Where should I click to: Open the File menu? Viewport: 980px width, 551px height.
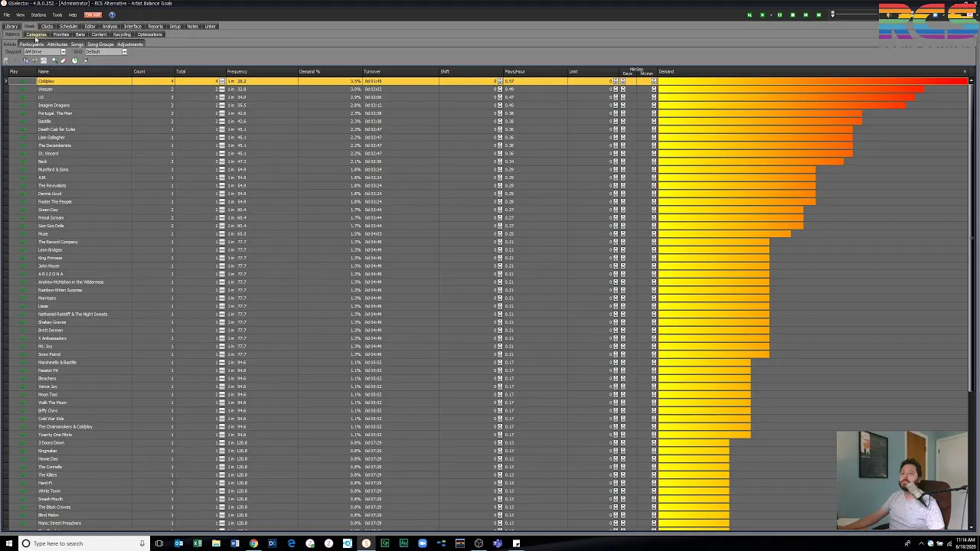[x=6, y=15]
